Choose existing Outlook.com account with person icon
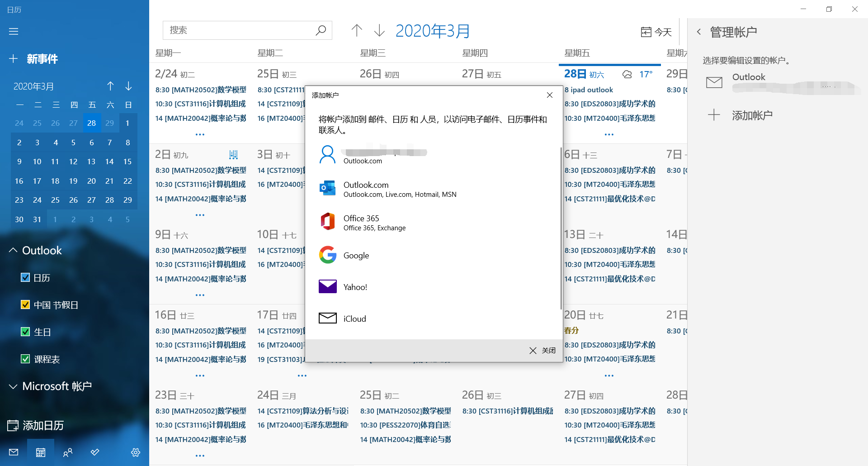The image size is (868, 466). 433,155
